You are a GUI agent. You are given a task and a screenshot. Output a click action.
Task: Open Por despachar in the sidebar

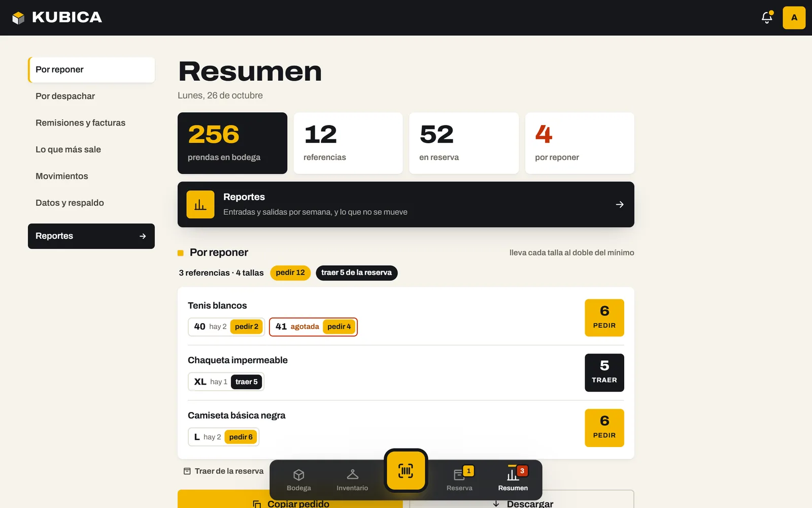(91, 96)
